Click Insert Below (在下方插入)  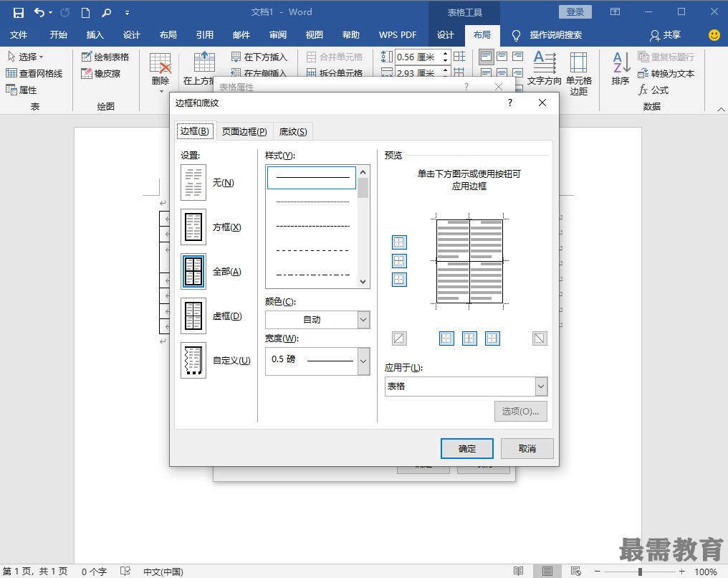click(259, 57)
